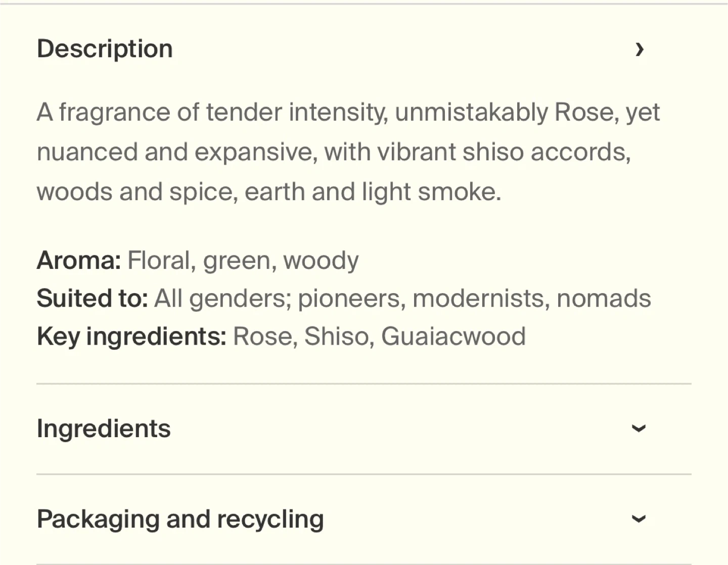Click Shiso in the Key ingredients line

pos(336,336)
